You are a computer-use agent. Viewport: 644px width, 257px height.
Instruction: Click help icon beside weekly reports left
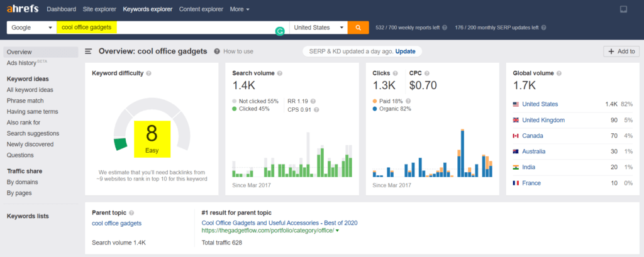pos(445,28)
